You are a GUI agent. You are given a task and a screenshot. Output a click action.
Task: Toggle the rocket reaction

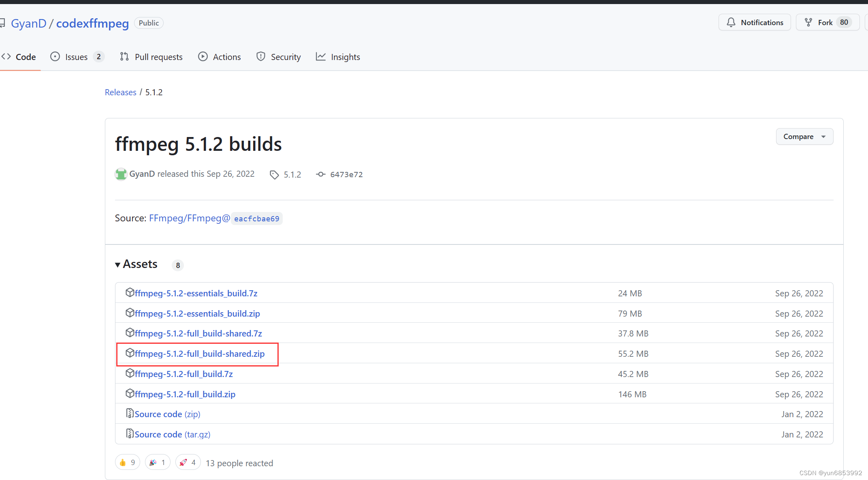pyautogui.click(x=188, y=463)
